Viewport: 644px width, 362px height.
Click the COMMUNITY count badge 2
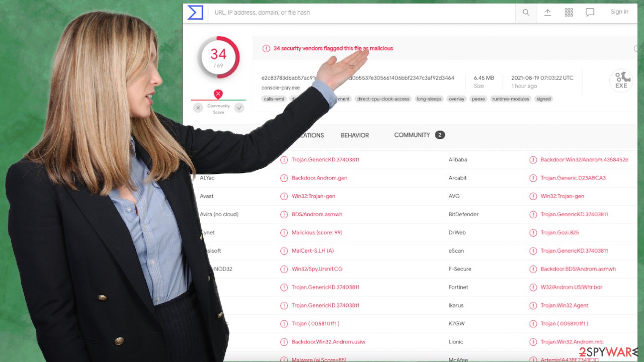440,135
